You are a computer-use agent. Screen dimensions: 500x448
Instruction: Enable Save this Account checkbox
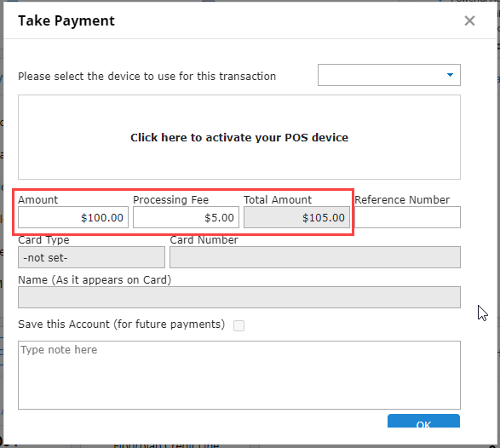pos(239,325)
